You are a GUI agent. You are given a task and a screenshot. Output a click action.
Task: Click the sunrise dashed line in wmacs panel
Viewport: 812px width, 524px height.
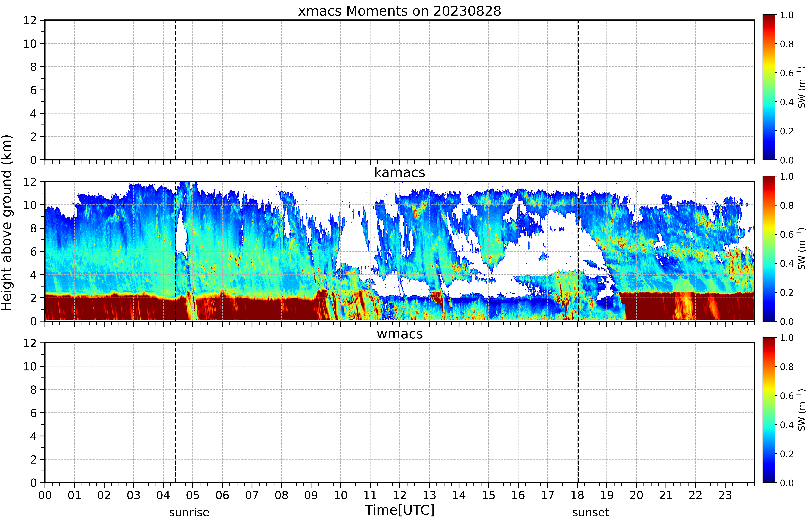(175, 413)
